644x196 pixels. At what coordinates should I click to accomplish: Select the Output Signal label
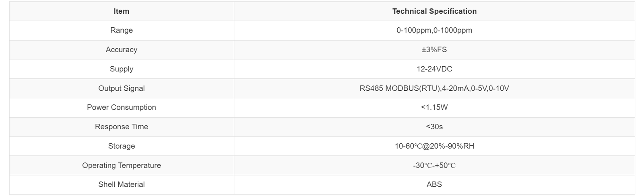(121, 88)
